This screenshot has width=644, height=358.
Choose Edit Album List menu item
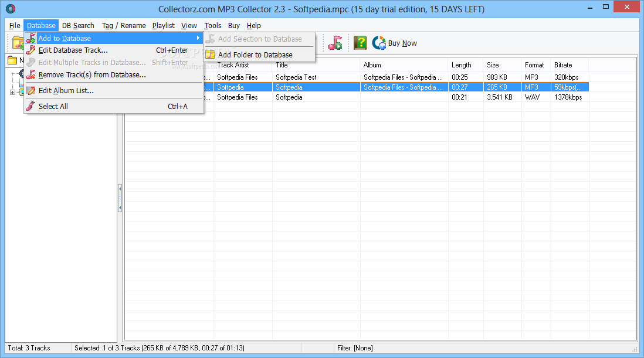(x=114, y=91)
